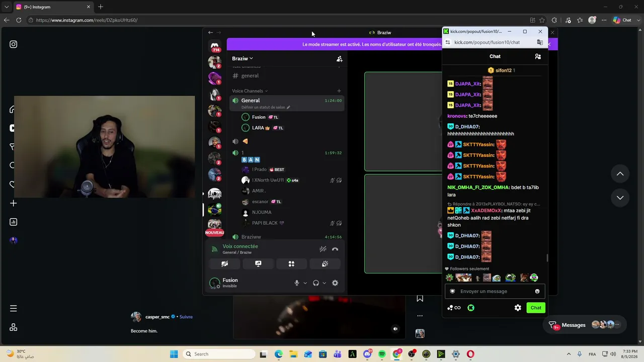Toggle Discord camera on or off
The image size is (644, 362).
[225, 264]
